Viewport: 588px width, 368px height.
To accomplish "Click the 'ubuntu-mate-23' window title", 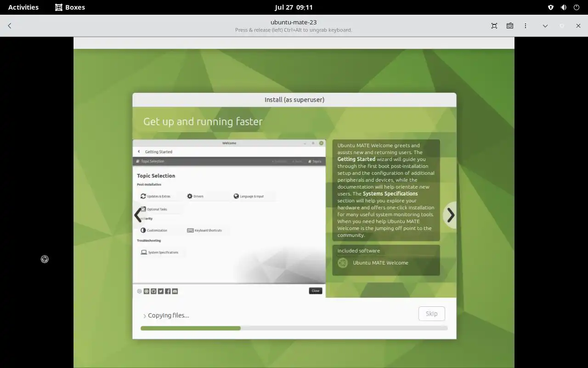I will (294, 22).
